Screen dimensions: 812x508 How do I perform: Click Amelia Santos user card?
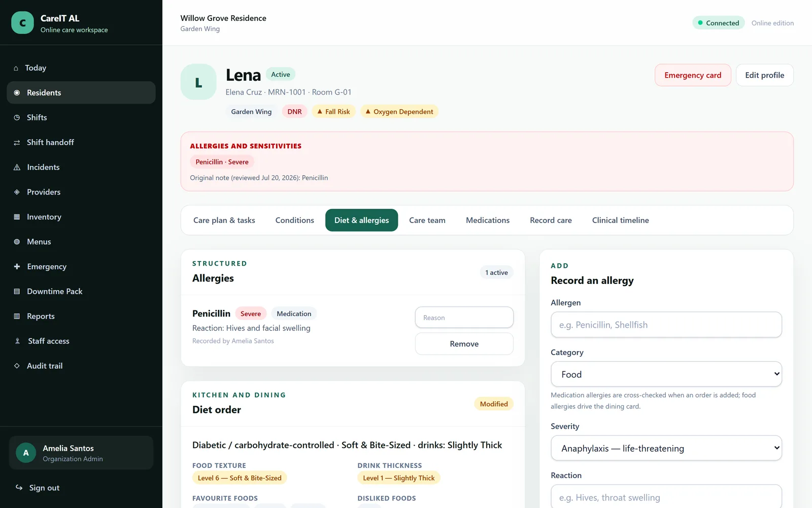81,453
